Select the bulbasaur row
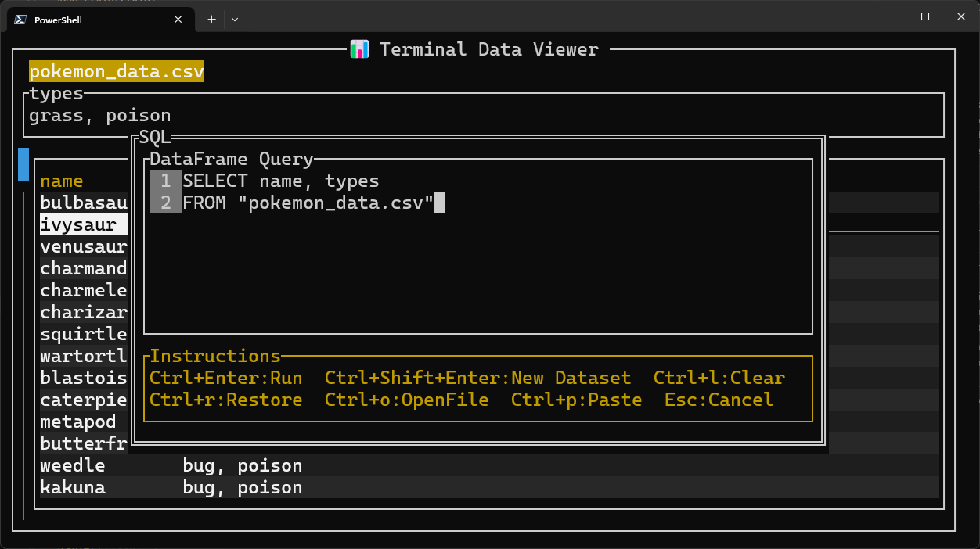The height and width of the screenshot is (549, 980). click(84, 203)
